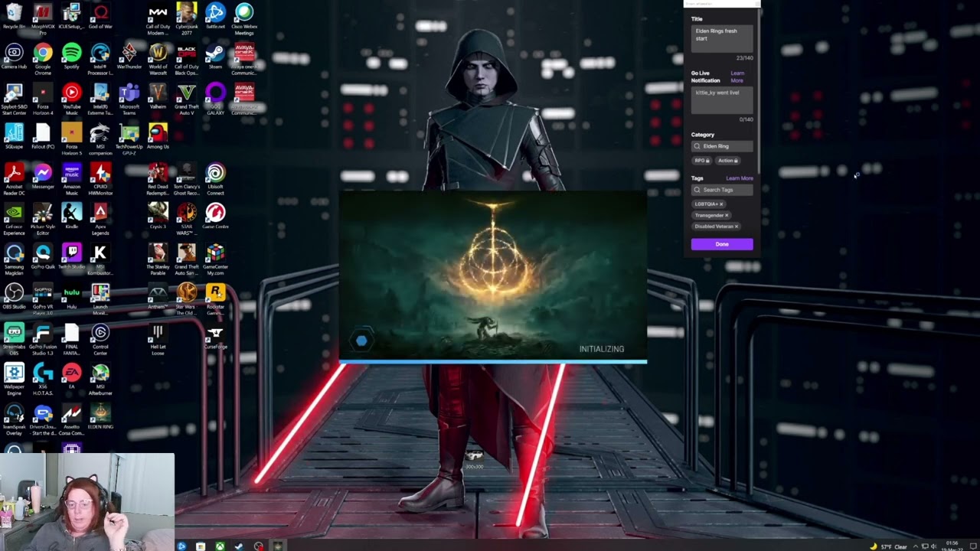Open Learn More link beside Tags

[740, 178]
